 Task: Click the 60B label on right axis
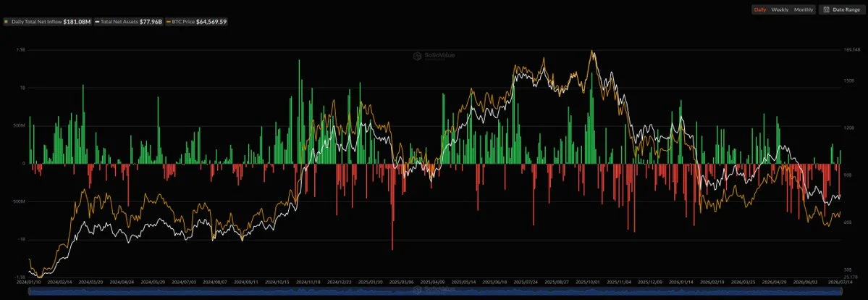(x=848, y=222)
